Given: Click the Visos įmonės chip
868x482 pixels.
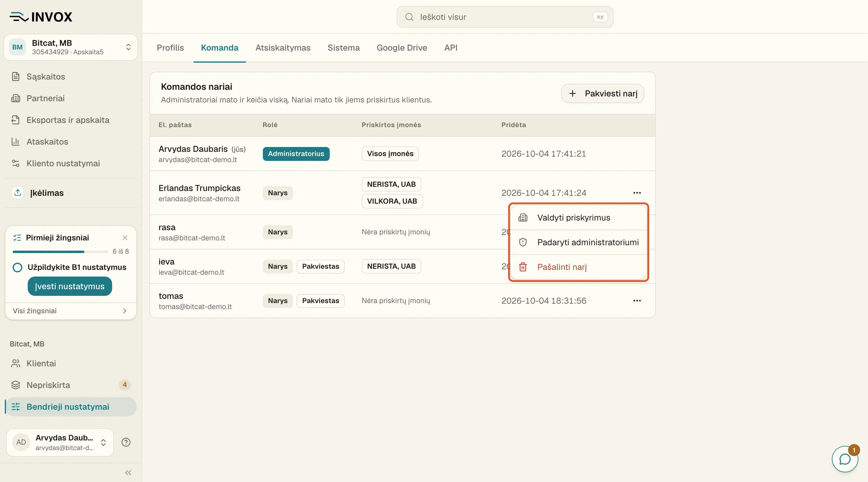Looking at the screenshot, I should coord(390,154).
